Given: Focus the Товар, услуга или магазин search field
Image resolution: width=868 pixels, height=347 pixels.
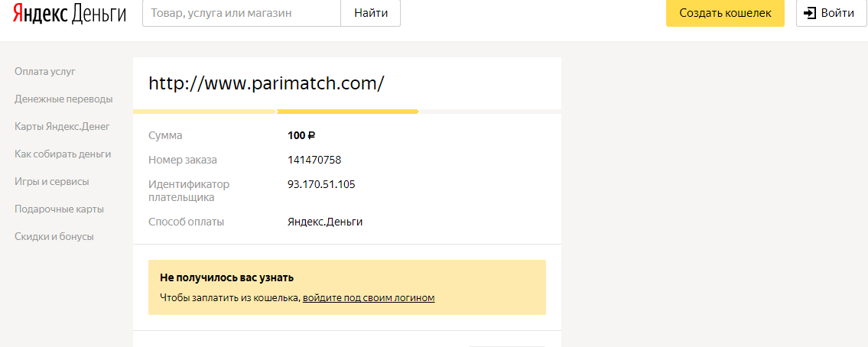Looking at the screenshot, I should click(x=242, y=13).
